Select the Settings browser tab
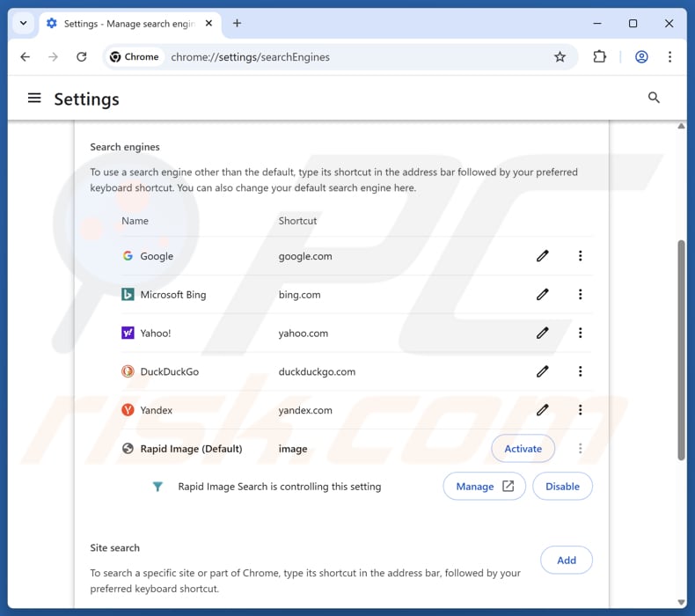The width and height of the screenshot is (695, 616). point(123,24)
